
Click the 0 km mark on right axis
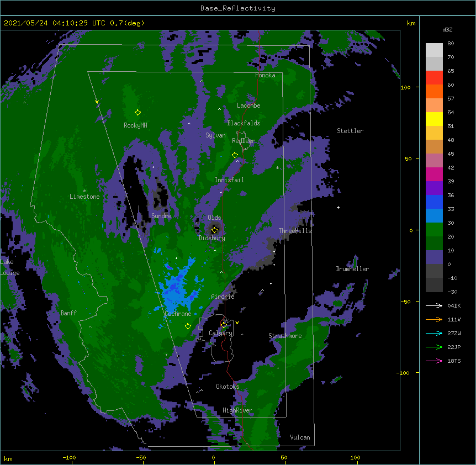tap(411, 230)
